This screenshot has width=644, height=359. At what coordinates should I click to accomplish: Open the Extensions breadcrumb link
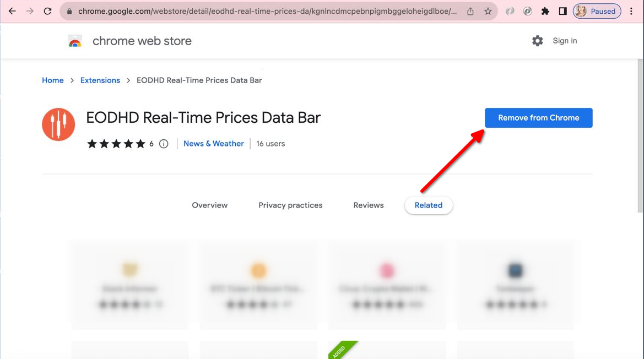[x=100, y=80]
